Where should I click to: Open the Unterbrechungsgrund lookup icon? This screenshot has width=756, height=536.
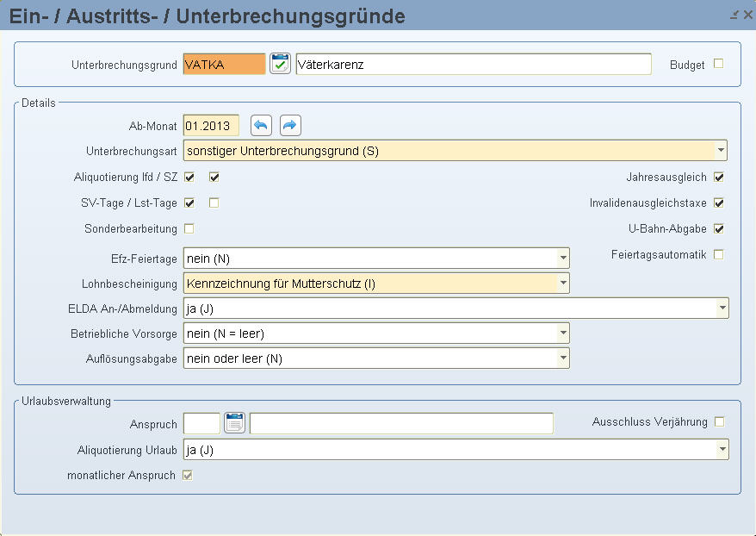[x=280, y=64]
